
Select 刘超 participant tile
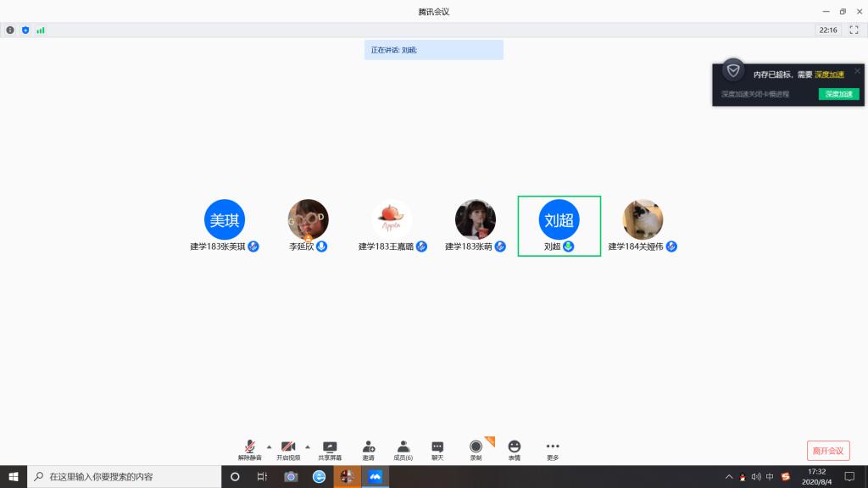559,225
